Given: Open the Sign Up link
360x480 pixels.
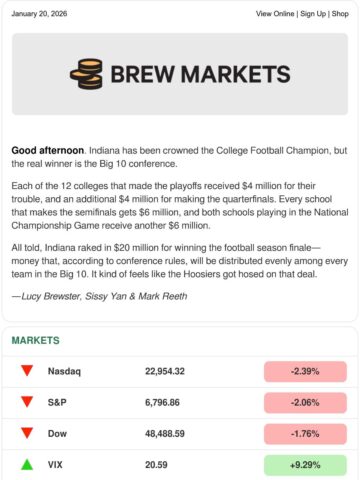Looking at the screenshot, I should click(313, 14).
